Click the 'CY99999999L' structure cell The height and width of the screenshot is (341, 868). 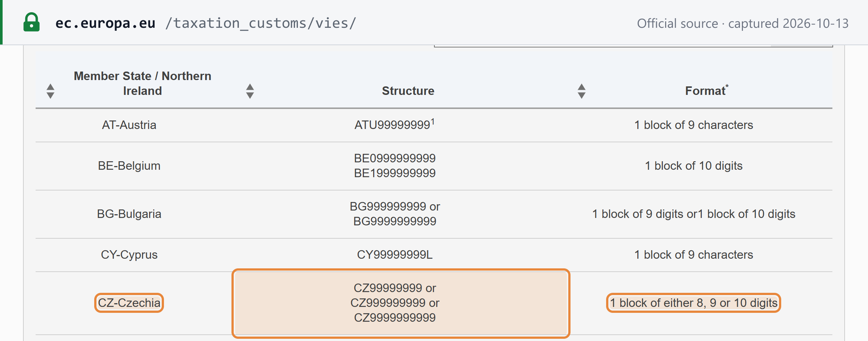[x=395, y=255]
